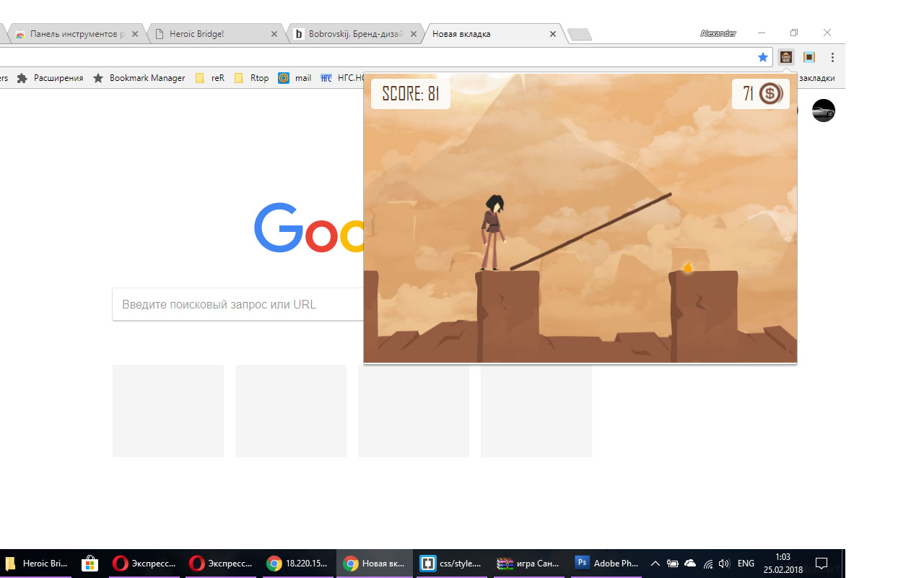
Task: Click the orange square extension icon
Action: point(808,56)
